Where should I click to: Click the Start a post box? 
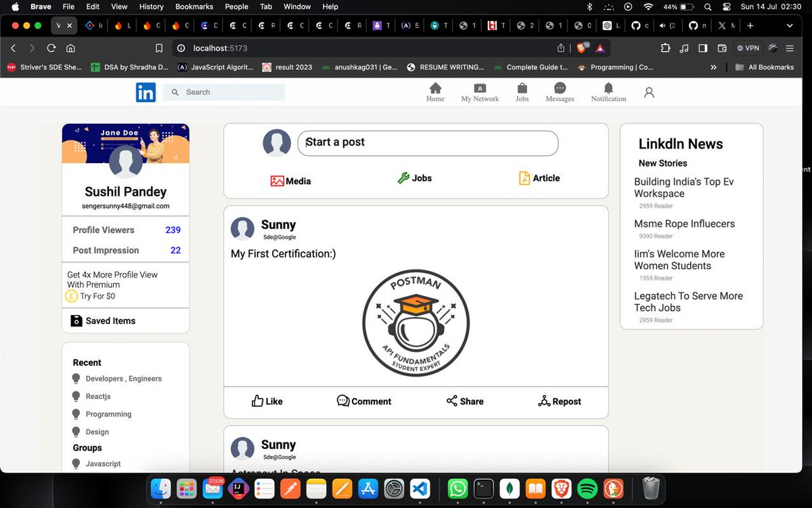click(x=428, y=143)
